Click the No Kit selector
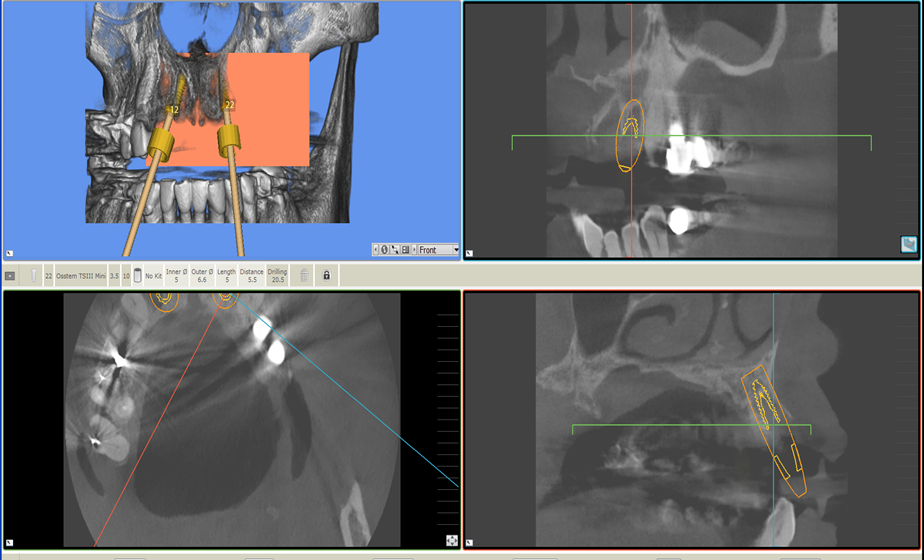Viewport: 924px width, 560px height. 153,276
